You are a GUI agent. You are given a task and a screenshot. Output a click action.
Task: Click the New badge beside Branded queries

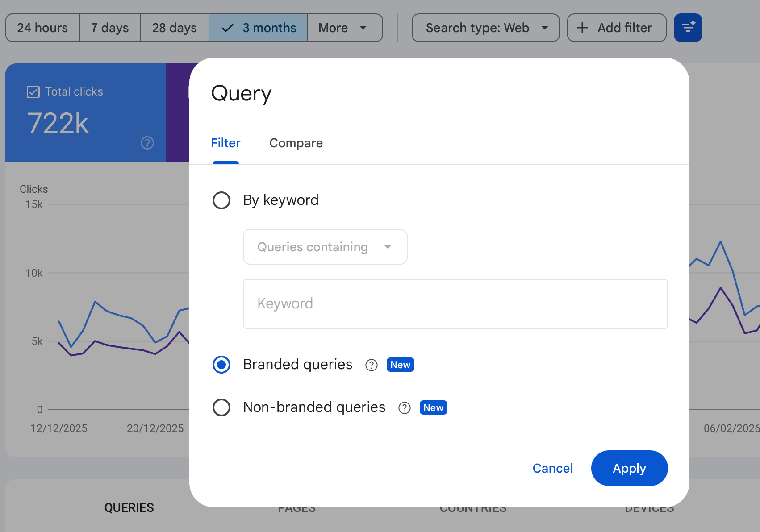point(401,365)
